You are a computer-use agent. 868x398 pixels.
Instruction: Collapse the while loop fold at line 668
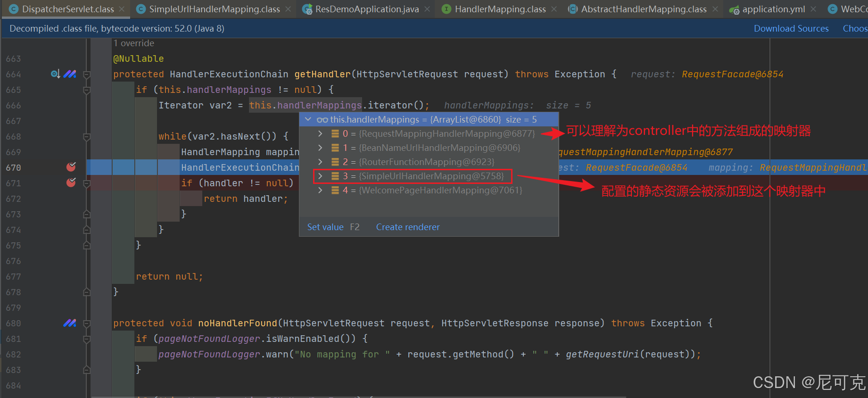click(87, 137)
